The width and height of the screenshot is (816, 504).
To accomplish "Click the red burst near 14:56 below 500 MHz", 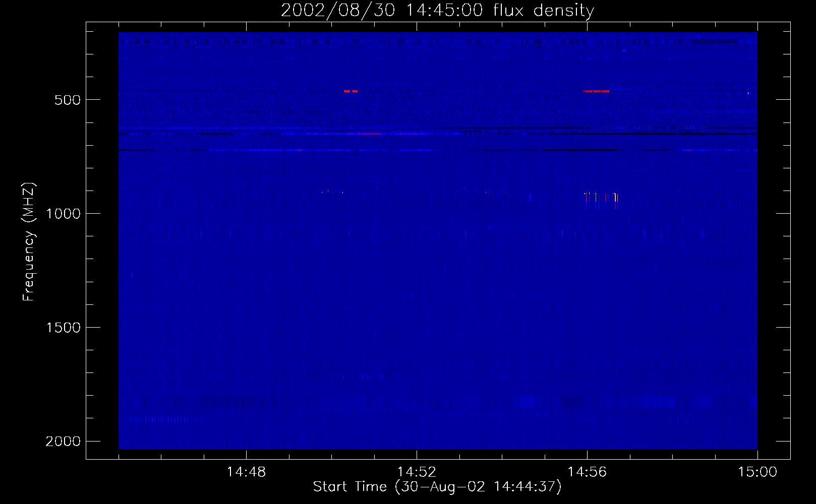I will click(596, 91).
